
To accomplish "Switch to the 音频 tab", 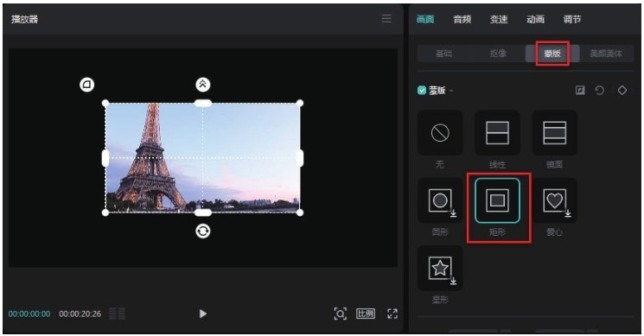I will click(x=462, y=19).
